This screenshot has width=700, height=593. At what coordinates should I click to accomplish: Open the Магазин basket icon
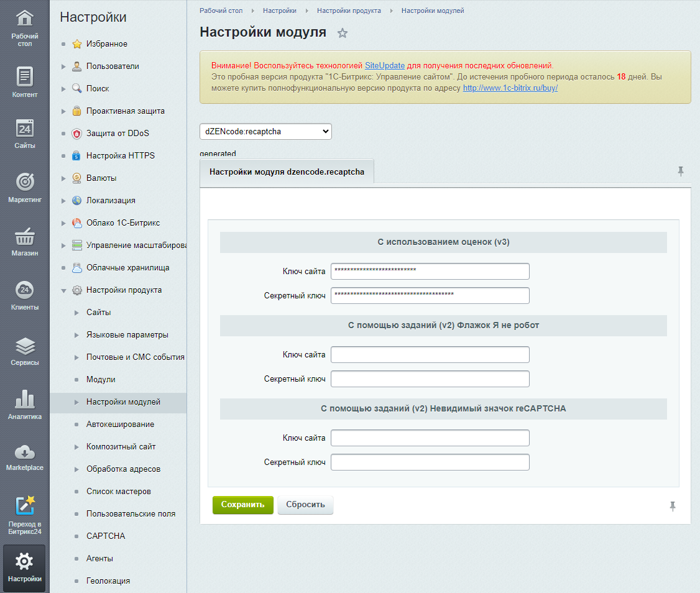[24, 237]
